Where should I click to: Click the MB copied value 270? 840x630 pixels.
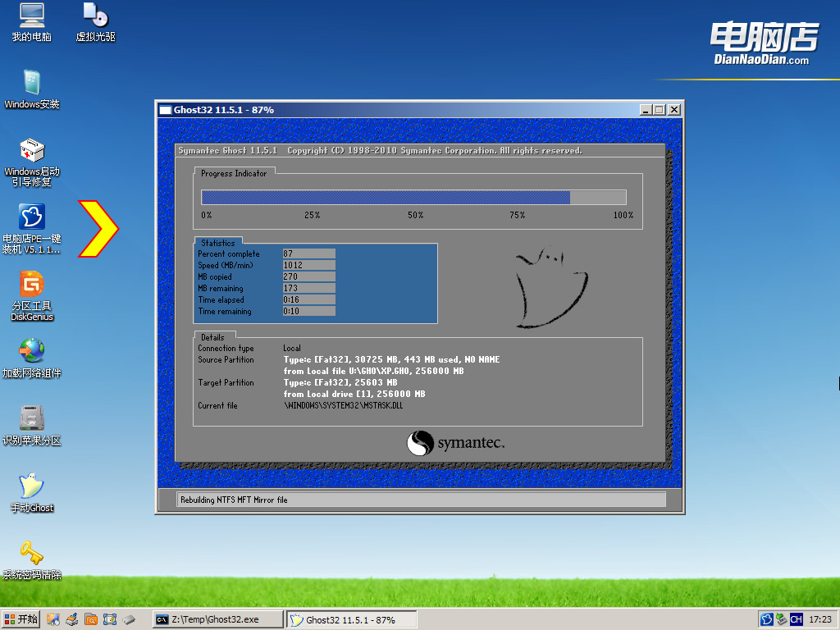coord(309,276)
